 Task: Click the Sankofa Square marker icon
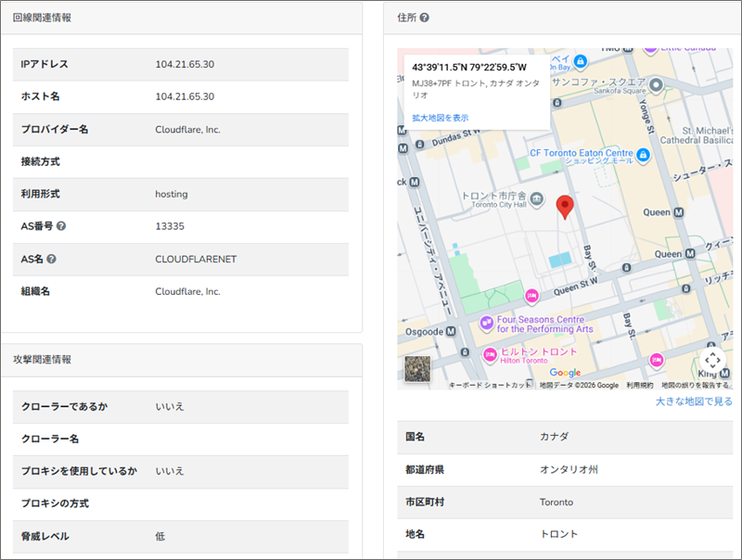pos(657,85)
